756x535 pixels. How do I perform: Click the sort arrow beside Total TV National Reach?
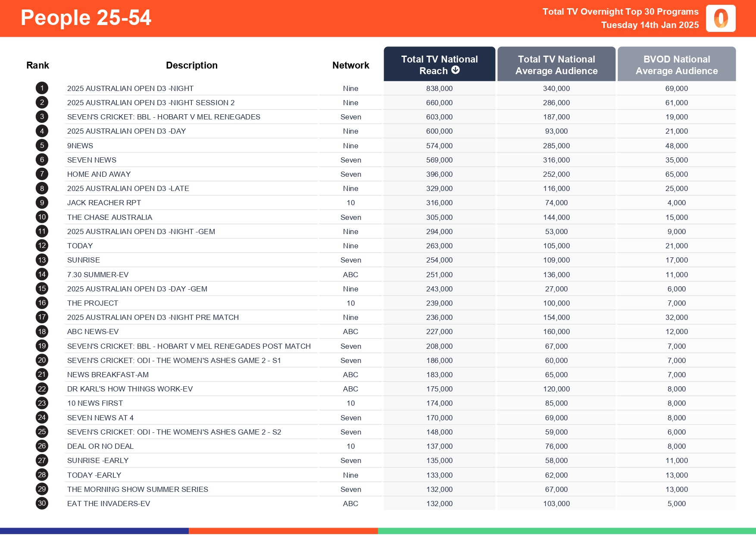tap(456, 70)
